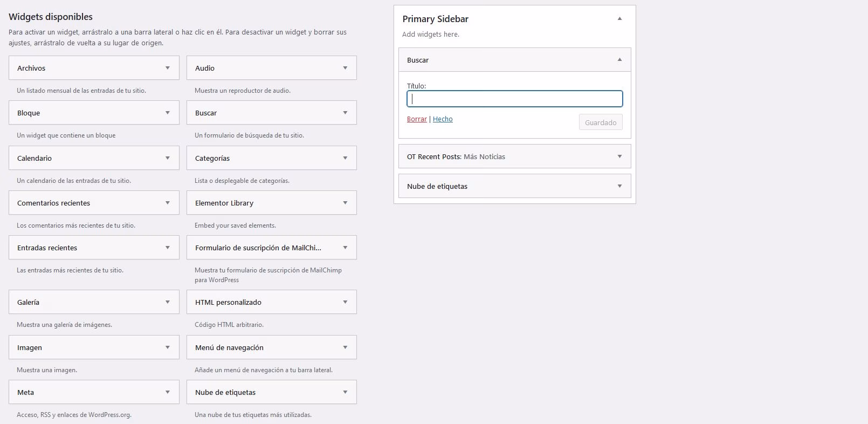Expand the Meta widget arrow
The width and height of the screenshot is (868, 424).
click(168, 392)
